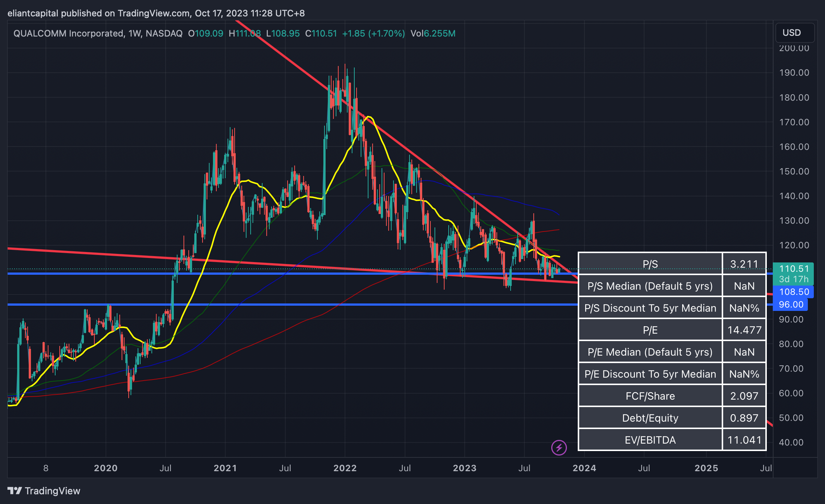Select the Debt/Equity row label

(650, 418)
